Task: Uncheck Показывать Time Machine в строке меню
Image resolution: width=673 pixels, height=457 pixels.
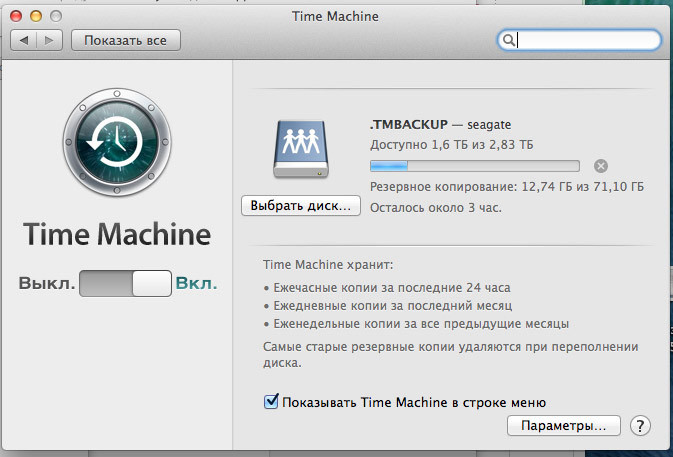Action: pyautogui.click(x=270, y=402)
